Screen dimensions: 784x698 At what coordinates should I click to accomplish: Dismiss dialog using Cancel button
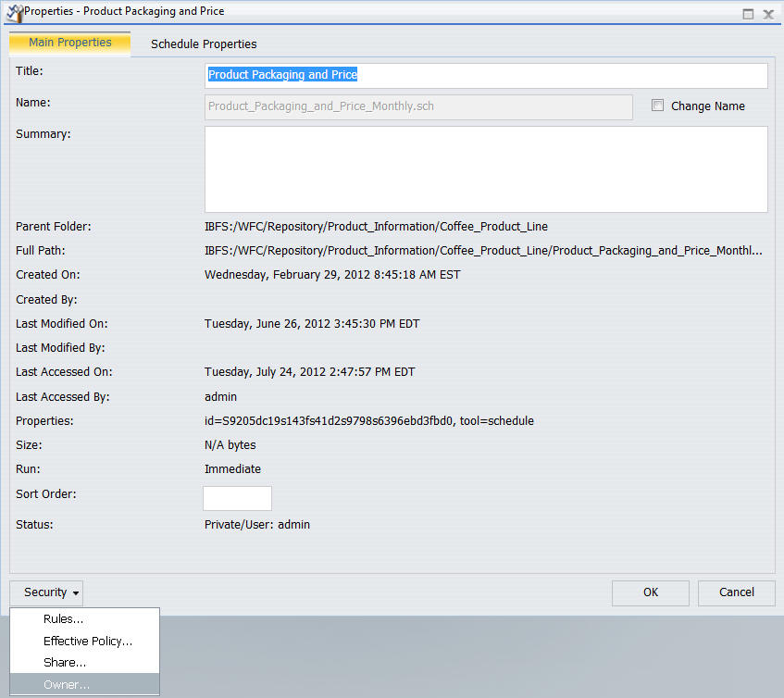tap(737, 593)
